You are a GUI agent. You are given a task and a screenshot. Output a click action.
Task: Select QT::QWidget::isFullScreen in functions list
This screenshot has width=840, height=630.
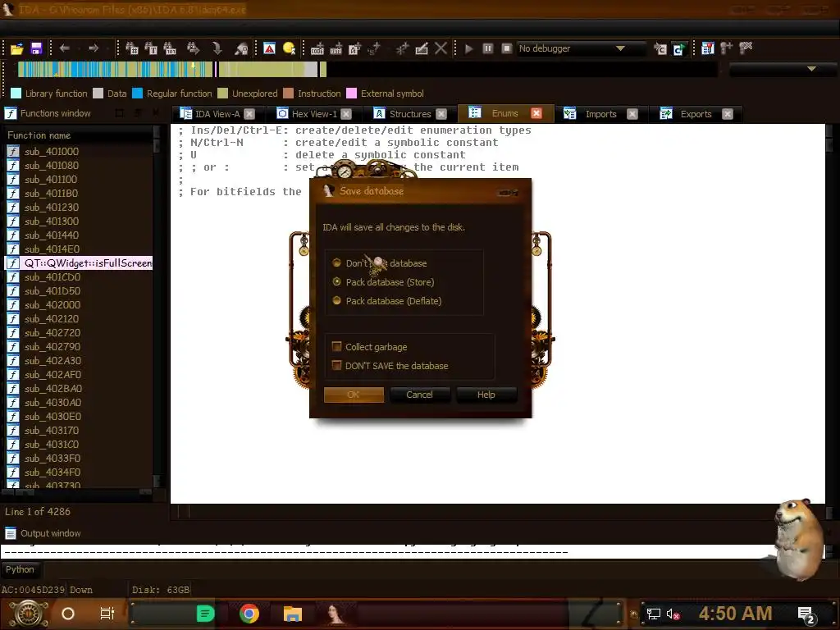pos(80,263)
